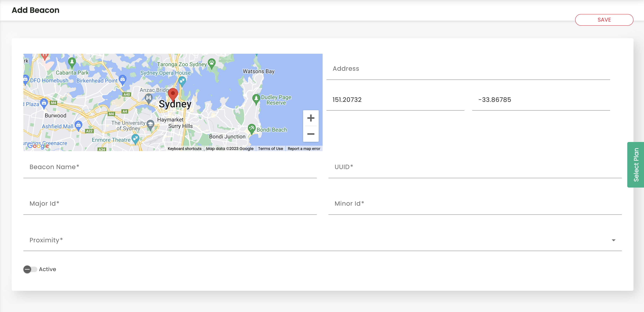This screenshot has width=644, height=312.
Task: Click the Taronga Zoo Sydney paw icon
Action: [x=211, y=63]
